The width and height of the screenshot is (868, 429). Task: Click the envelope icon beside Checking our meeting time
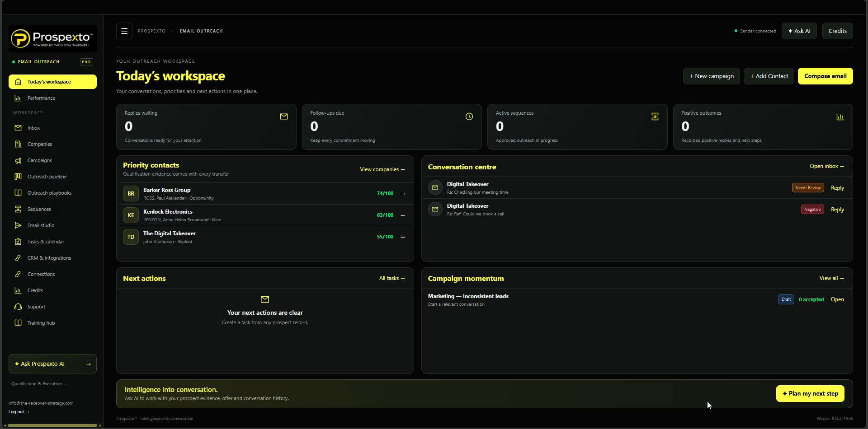coord(435,188)
